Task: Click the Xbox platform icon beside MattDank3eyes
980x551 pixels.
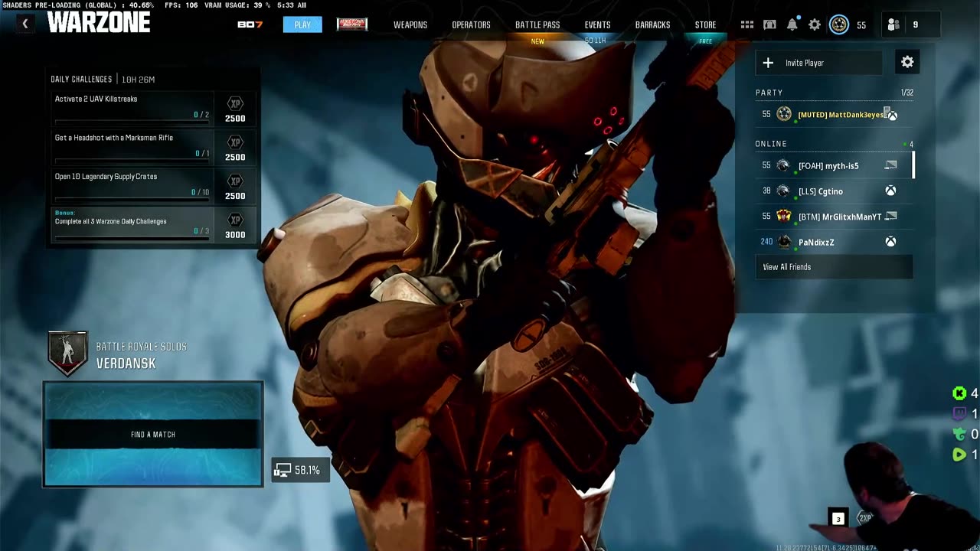Action: [x=892, y=115]
